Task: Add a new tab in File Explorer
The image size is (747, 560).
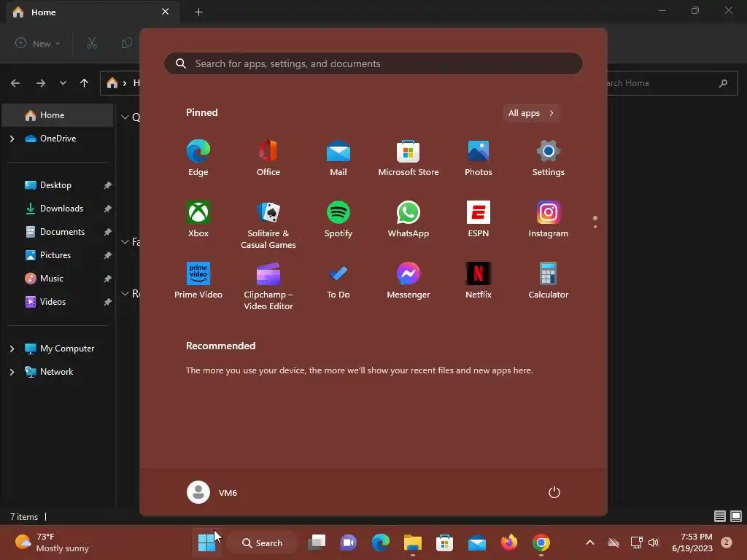Action: tap(198, 12)
